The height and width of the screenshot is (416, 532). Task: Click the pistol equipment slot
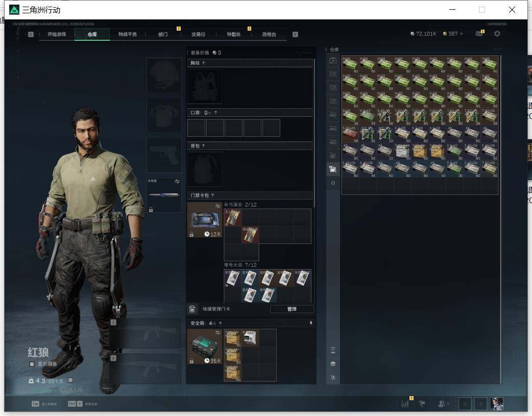coord(164,155)
